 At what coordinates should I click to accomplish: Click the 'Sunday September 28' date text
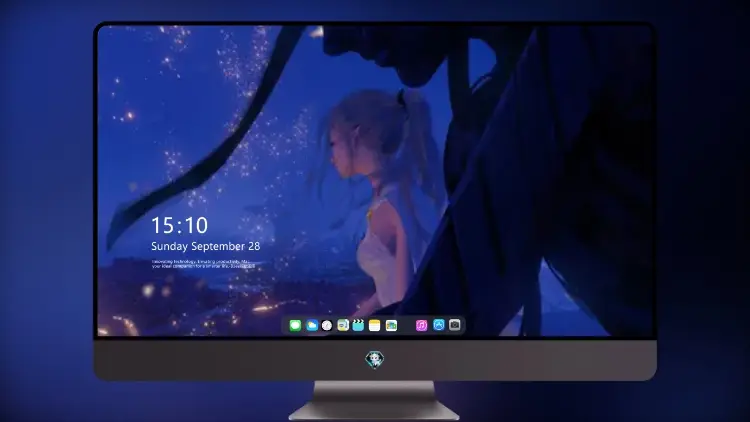coord(206,246)
